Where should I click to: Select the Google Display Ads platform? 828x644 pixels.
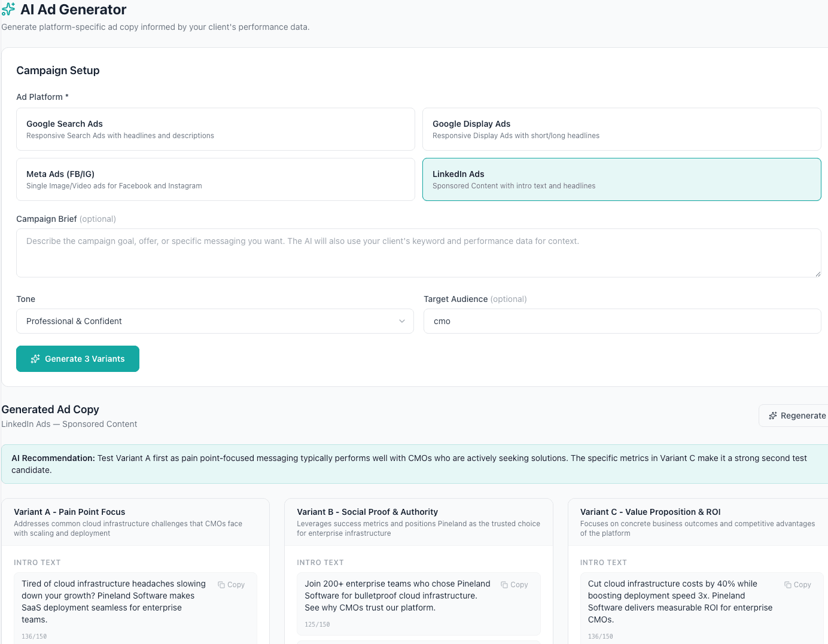pos(622,129)
